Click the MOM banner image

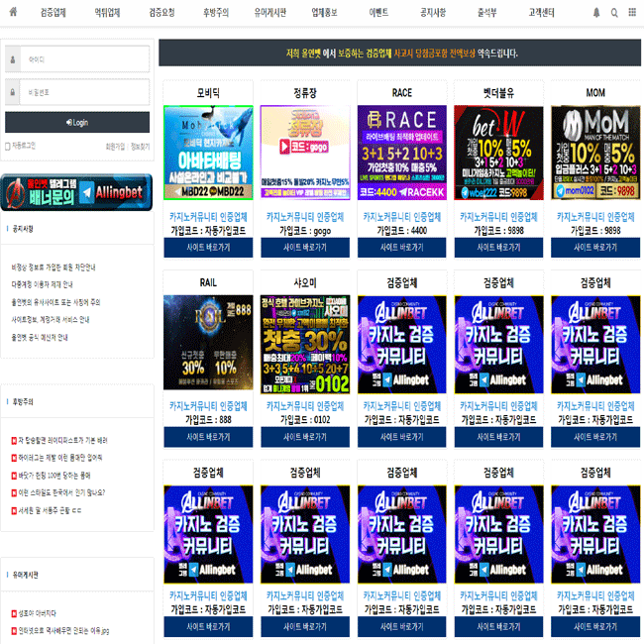[595, 153]
